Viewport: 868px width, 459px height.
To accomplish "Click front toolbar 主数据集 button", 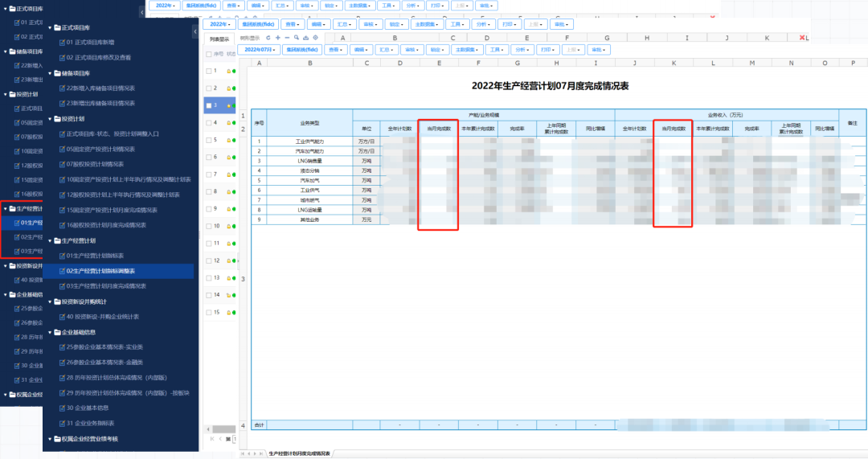I will point(466,49).
